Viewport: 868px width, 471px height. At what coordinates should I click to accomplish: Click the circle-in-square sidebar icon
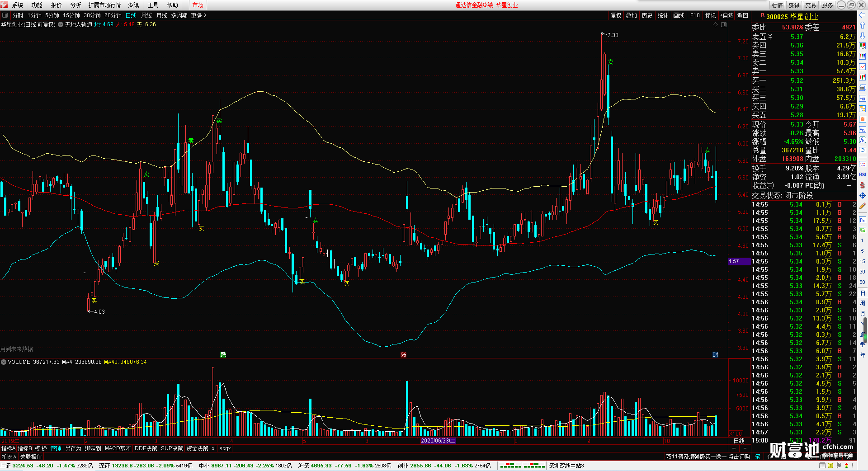click(863, 150)
